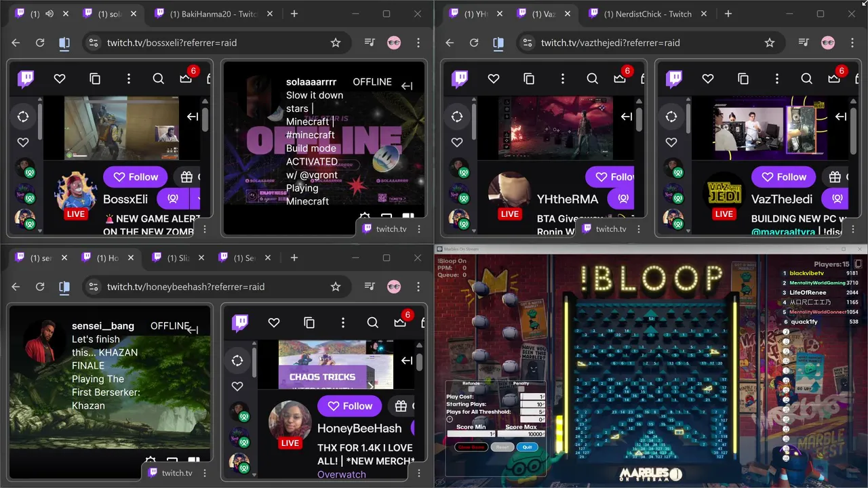
Task: Expand dropdown next to BossxEli reaction button
Action: pyautogui.click(x=195, y=199)
